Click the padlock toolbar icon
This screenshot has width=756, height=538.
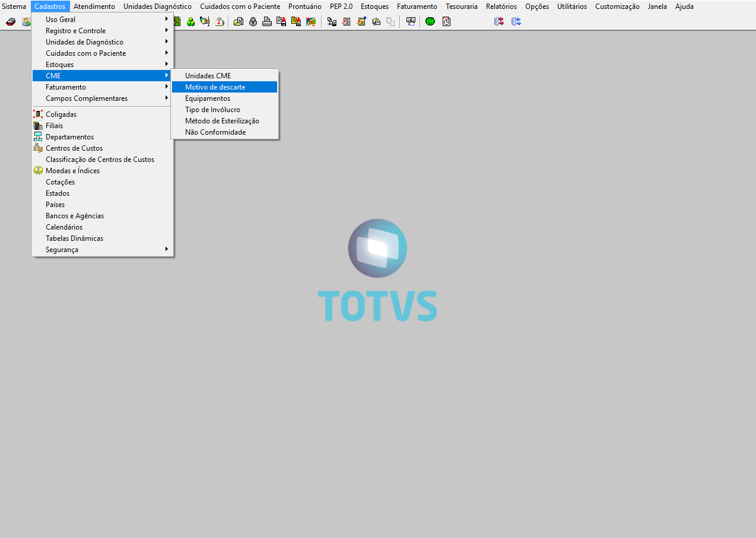253,21
